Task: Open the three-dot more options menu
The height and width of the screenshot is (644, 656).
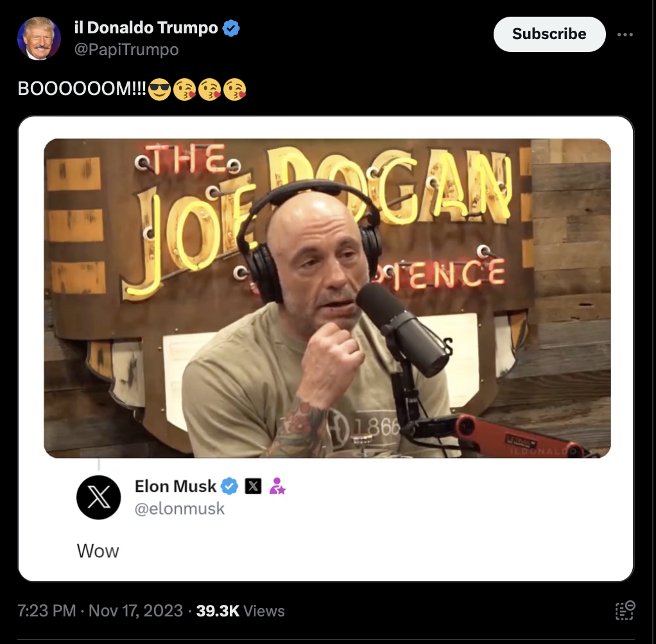Action: (625, 34)
